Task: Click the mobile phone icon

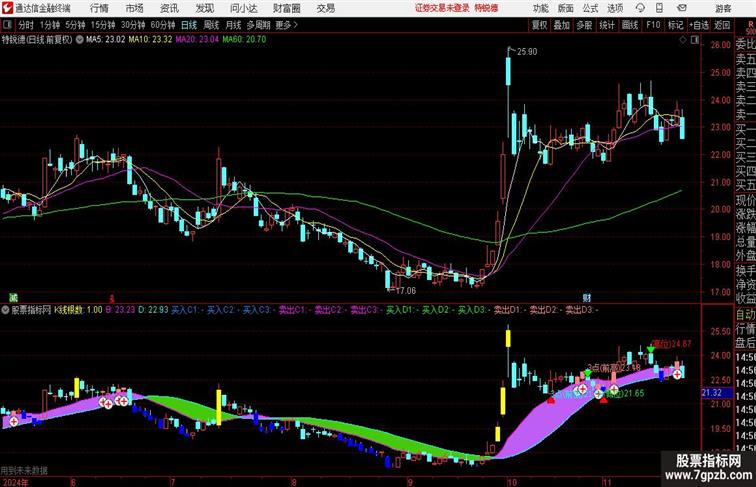Action: pos(660,8)
